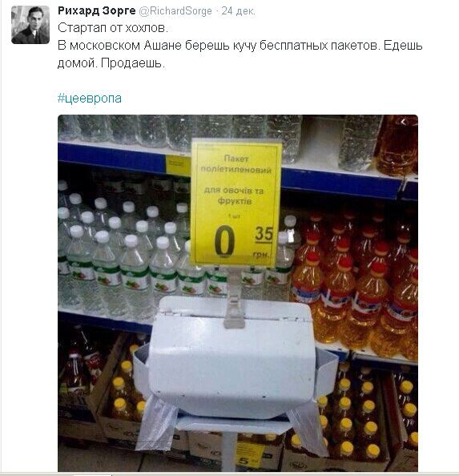Image resolution: width=459 pixels, height=476 pixels.
Task: Click the second line mentioning московском Ашане
Action: (x=240, y=46)
